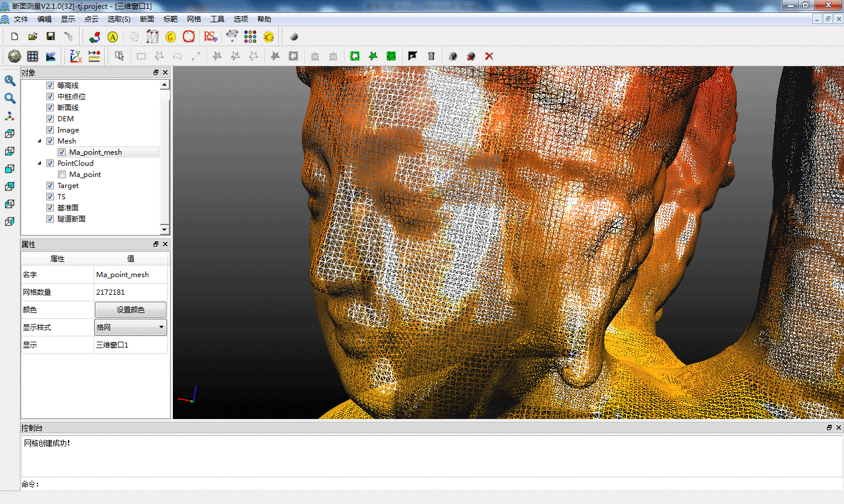Viewport: 844px width, 504px height.
Task: Click the yellow circled A icon
Action: (x=113, y=37)
